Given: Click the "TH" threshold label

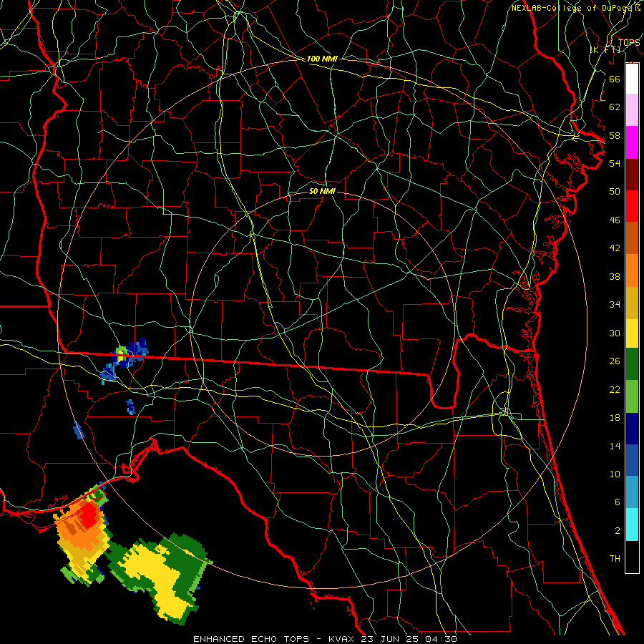Looking at the screenshot, I should coord(615,559).
